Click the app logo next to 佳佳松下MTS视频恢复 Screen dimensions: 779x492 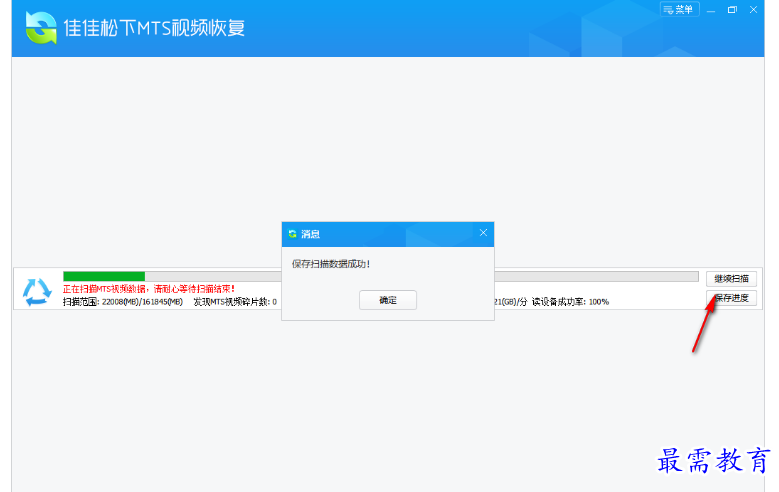41,28
